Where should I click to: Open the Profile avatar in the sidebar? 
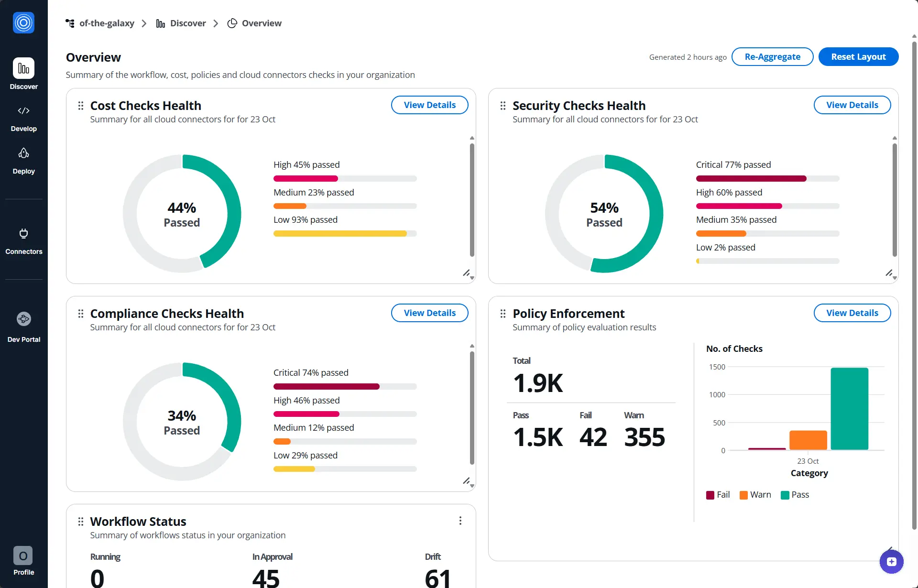(x=23, y=555)
